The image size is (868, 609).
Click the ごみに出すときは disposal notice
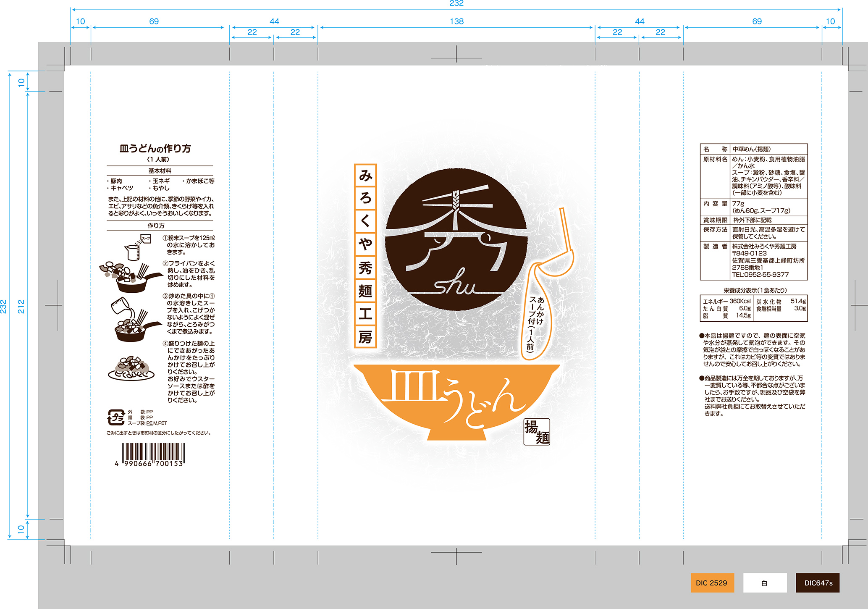click(159, 433)
